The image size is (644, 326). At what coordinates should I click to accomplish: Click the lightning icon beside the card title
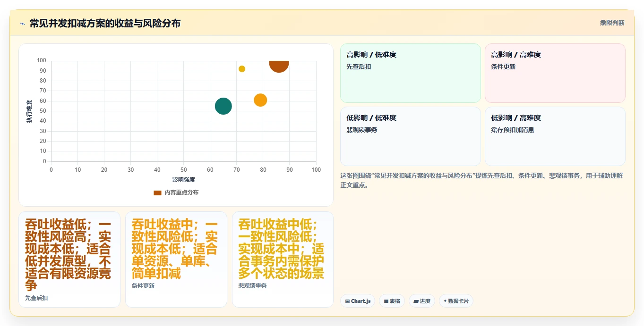tap(22, 24)
